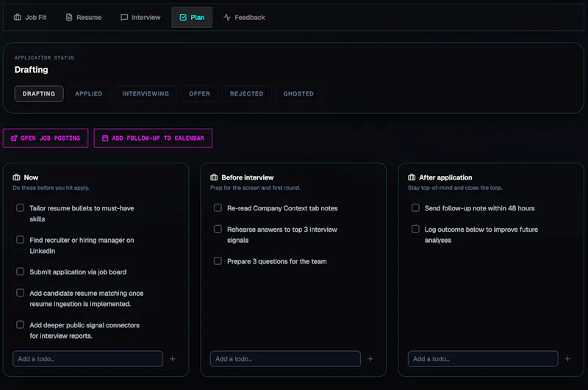Tick 'Submit application via job board'
The height and width of the screenshot is (390, 588).
pos(21,272)
